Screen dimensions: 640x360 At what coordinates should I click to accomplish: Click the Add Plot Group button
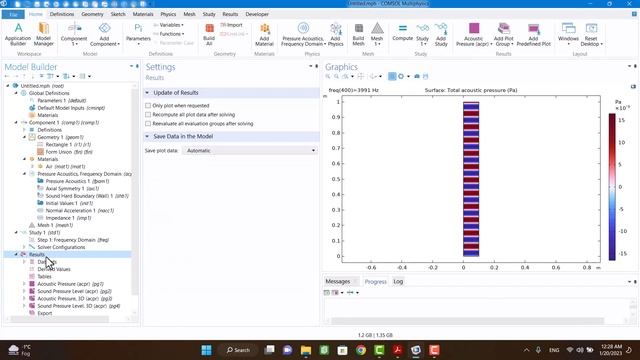pyautogui.click(x=504, y=34)
